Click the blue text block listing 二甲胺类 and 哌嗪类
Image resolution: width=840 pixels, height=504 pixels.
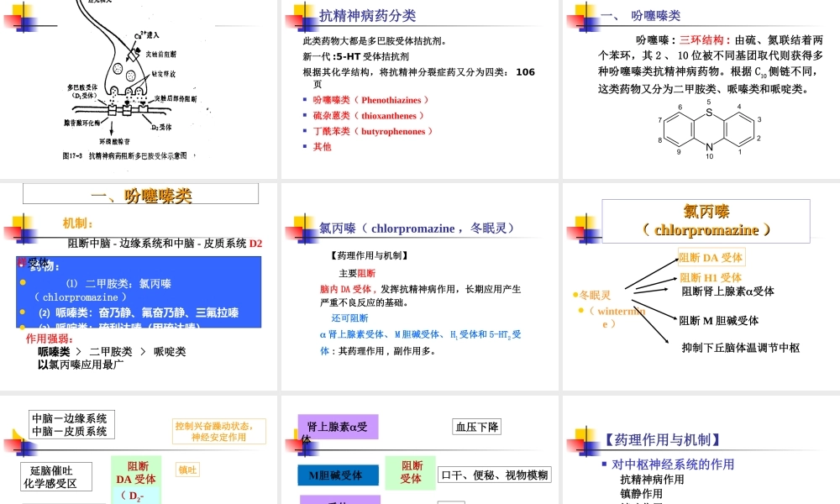tap(139, 290)
